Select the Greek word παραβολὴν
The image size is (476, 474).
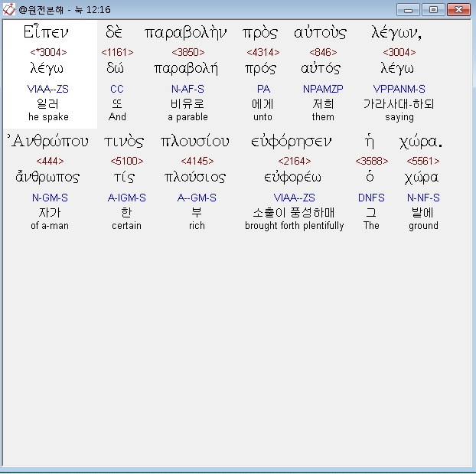(x=185, y=32)
